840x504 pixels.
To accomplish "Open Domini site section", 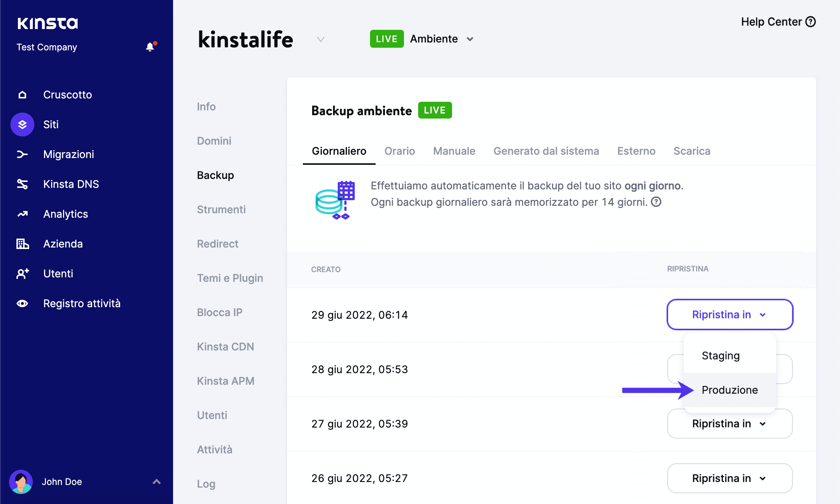I will pyautogui.click(x=214, y=141).
